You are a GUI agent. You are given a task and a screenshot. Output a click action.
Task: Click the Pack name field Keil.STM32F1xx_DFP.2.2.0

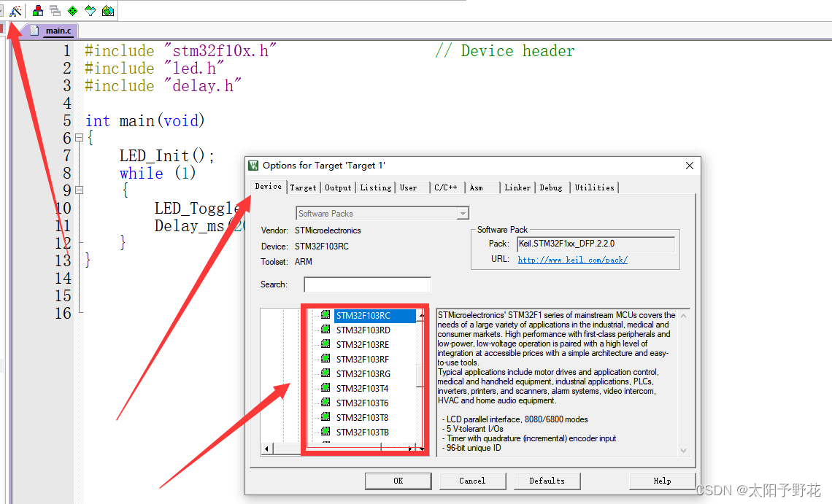[596, 244]
